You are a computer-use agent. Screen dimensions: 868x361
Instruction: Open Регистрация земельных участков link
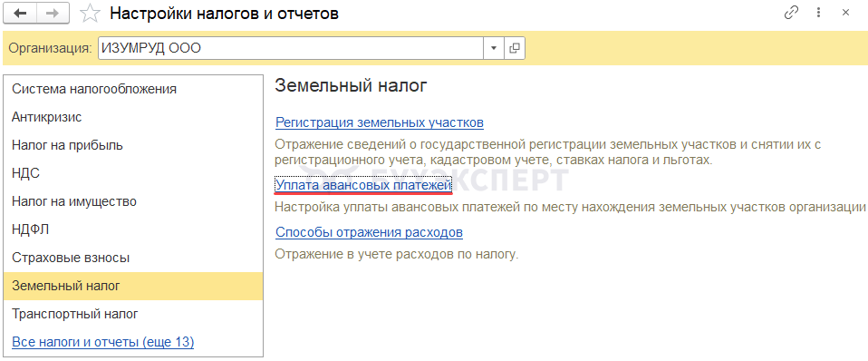click(x=380, y=122)
